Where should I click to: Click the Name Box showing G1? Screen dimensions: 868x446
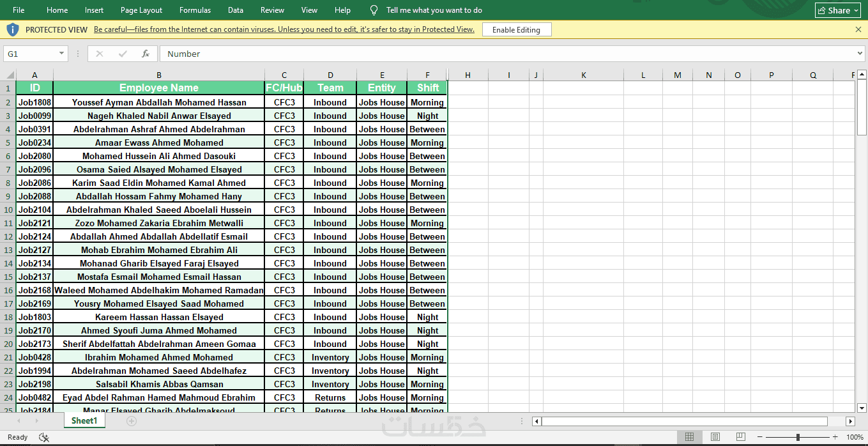click(x=31, y=54)
